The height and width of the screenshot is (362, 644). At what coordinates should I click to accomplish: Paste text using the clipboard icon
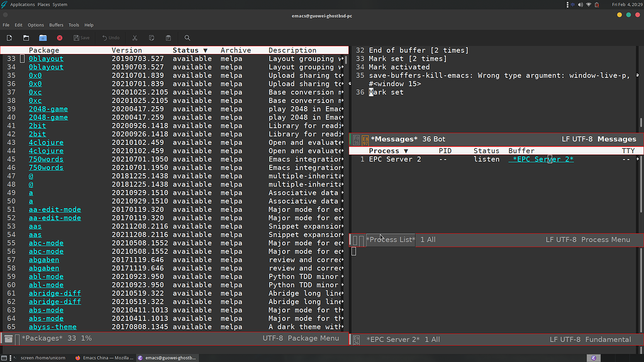pos(169,38)
